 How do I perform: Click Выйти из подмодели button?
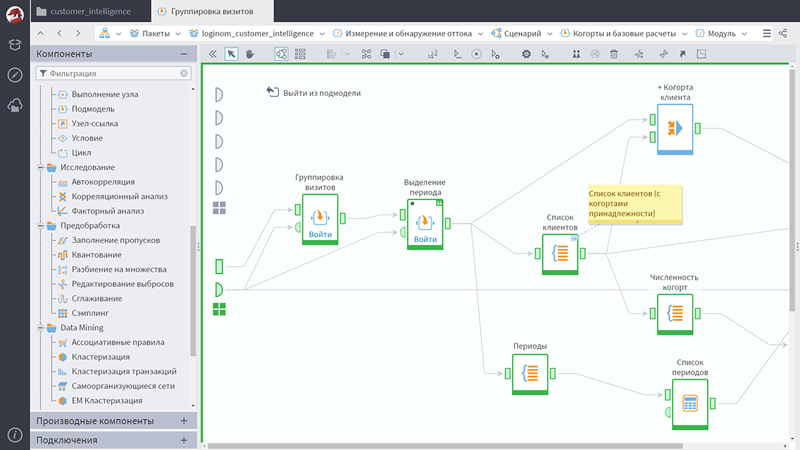(x=313, y=92)
